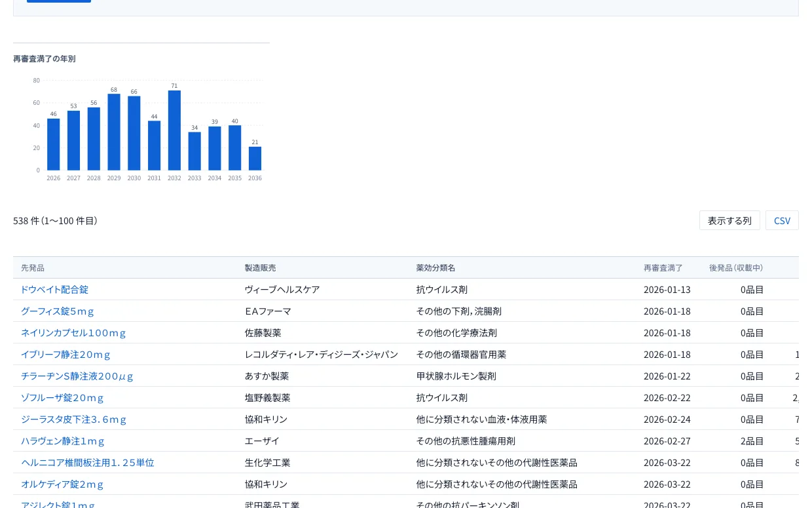Click the その他の抗悪性腫瘍用剤 category cell
This screenshot has height=508, width=812.
pos(466,440)
